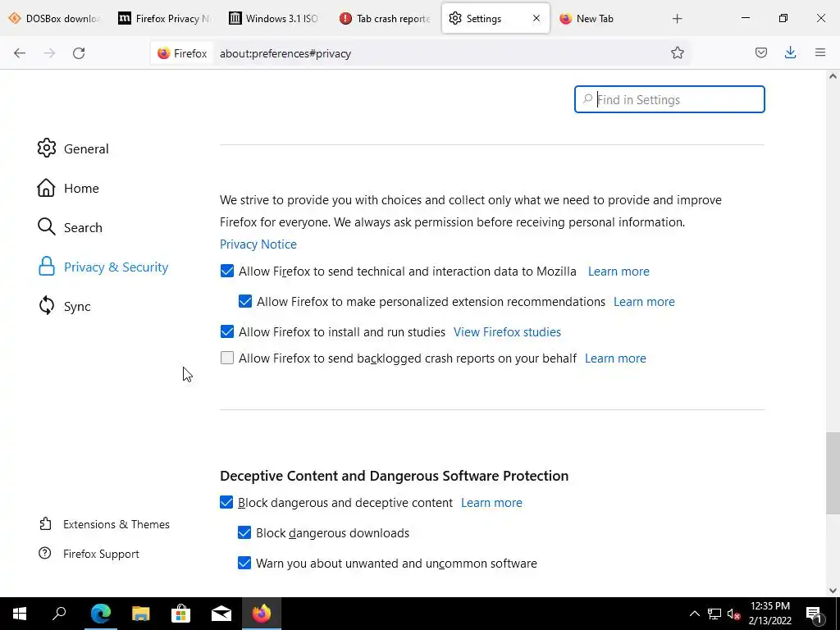
Task: Learn more about backlogged crash reports
Action: point(615,358)
